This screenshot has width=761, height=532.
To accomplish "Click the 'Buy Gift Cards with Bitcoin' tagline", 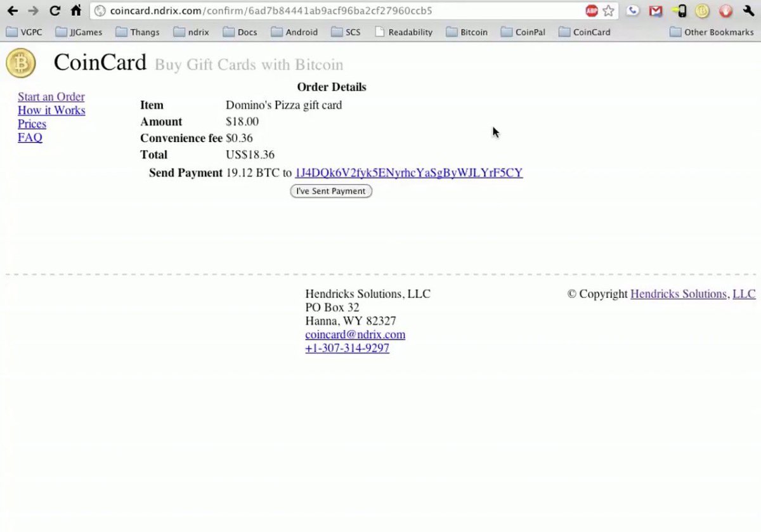I will click(249, 65).
